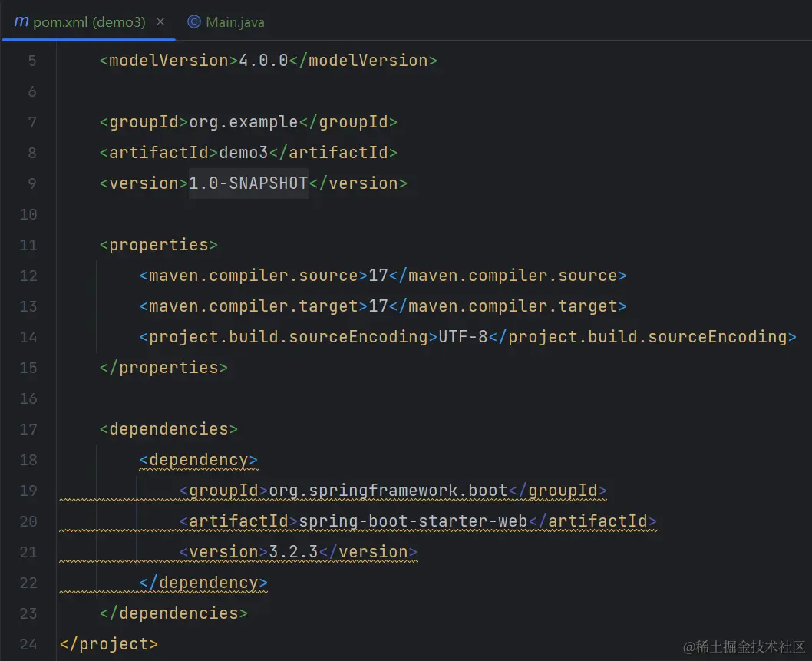This screenshot has height=661, width=812.
Task: Close the pom.xml (demo3) tab
Action: pos(160,21)
